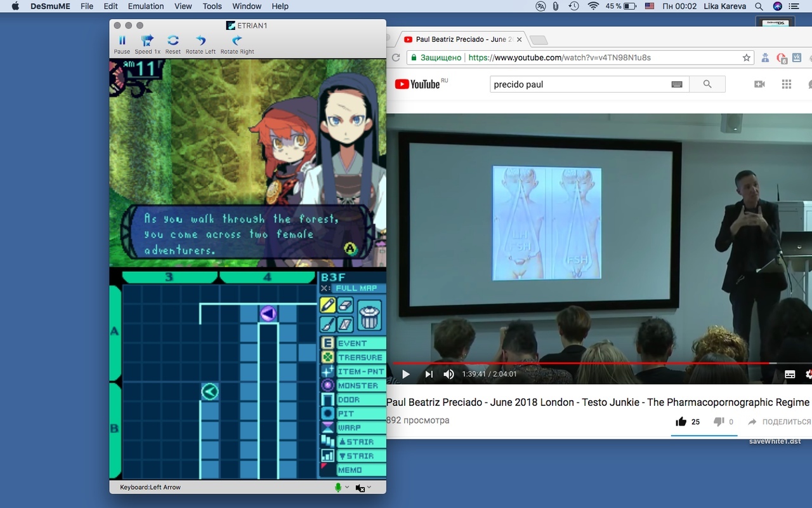The height and width of the screenshot is (508, 812).
Task: Click the Wi-Fi status icon
Action: [593, 6]
